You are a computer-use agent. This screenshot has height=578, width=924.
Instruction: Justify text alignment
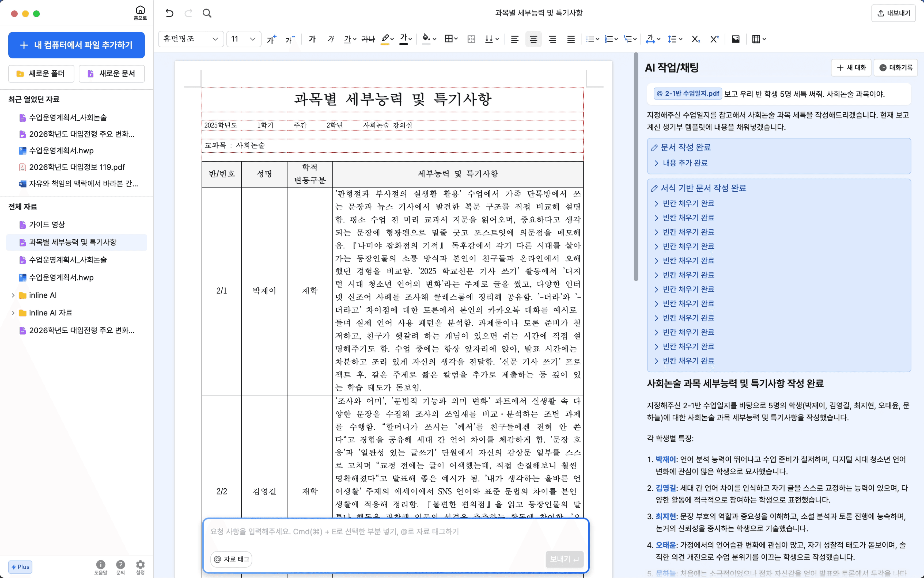click(571, 39)
